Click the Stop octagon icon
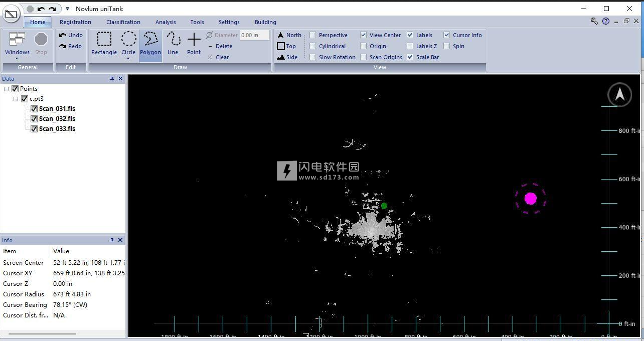Screen dimensions: 644x341 point(41,39)
